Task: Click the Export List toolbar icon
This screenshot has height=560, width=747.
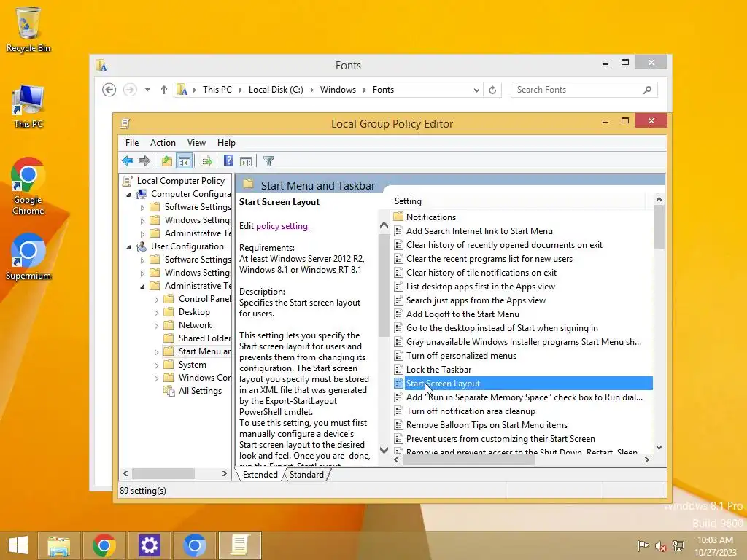Action: [x=206, y=161]
